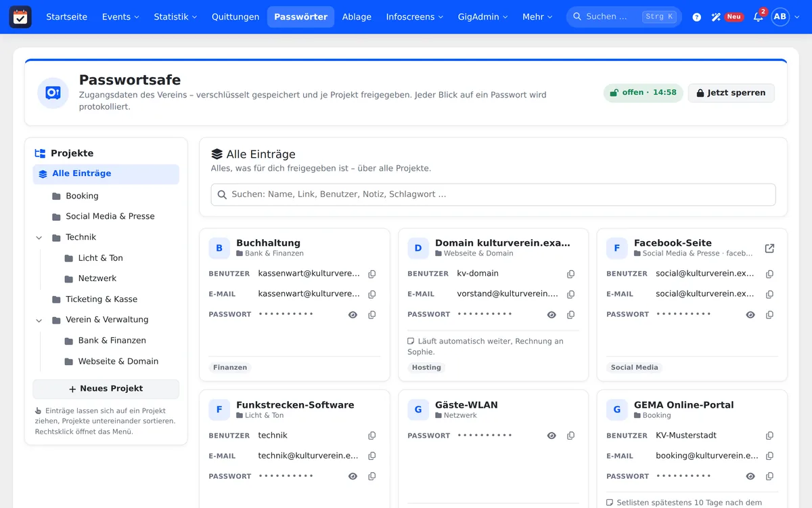The width and height of the screenshot is (812, 508).
Task: Collapse the Verein & Verwaltung folder
Action: pos(39,320)
